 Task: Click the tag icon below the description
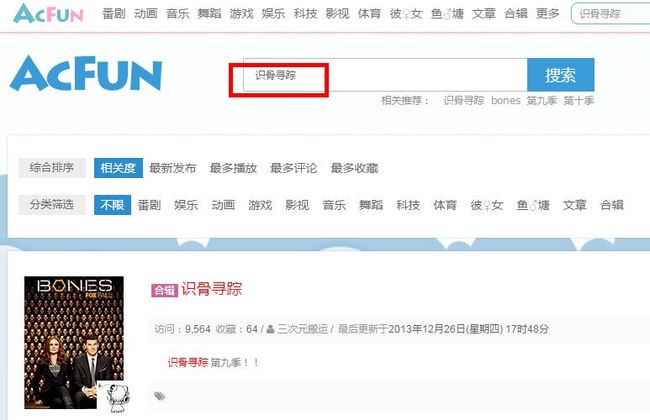point(160,396)
